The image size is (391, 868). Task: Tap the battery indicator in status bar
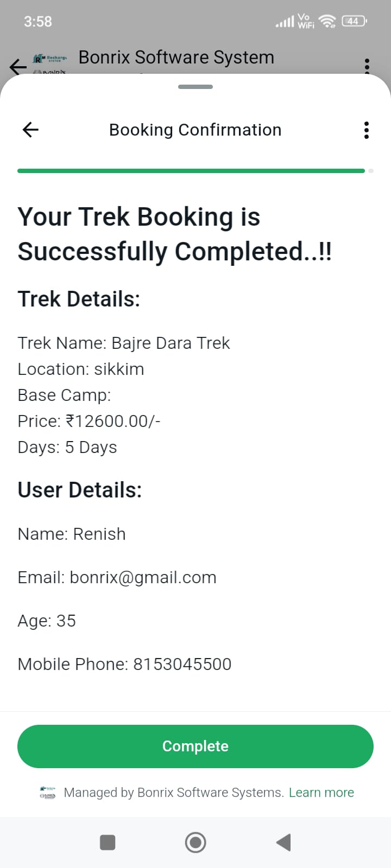pyautogui.click(x=354, y=21)
